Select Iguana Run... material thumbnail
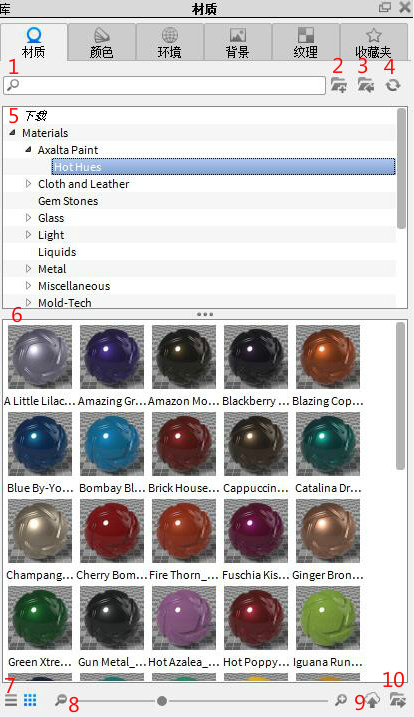The height and width of the screenshot is (717, 414). 328,618
